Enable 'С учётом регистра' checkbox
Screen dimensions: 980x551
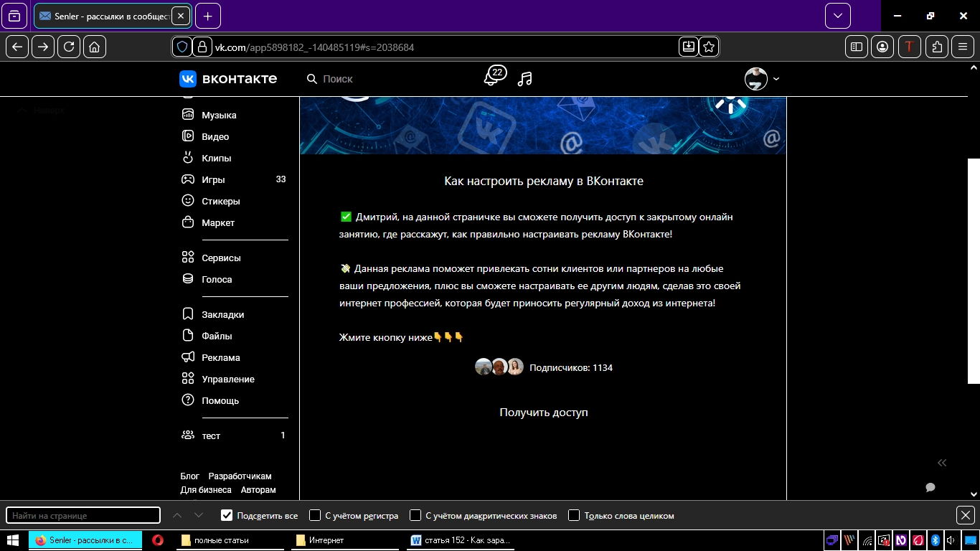pos(315,515)
